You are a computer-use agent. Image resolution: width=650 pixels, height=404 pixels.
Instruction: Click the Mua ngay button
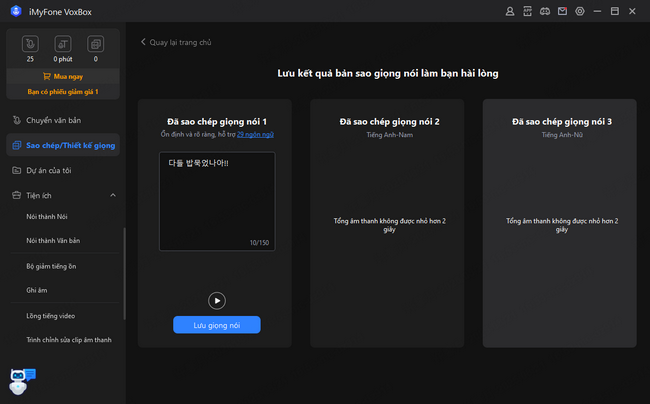(x=63, y=76)
